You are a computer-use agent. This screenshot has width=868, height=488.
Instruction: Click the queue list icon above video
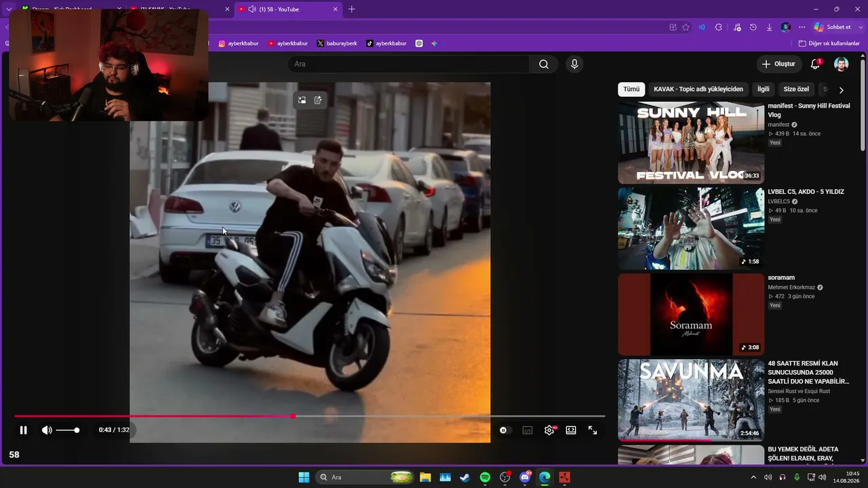pos(318,100)
